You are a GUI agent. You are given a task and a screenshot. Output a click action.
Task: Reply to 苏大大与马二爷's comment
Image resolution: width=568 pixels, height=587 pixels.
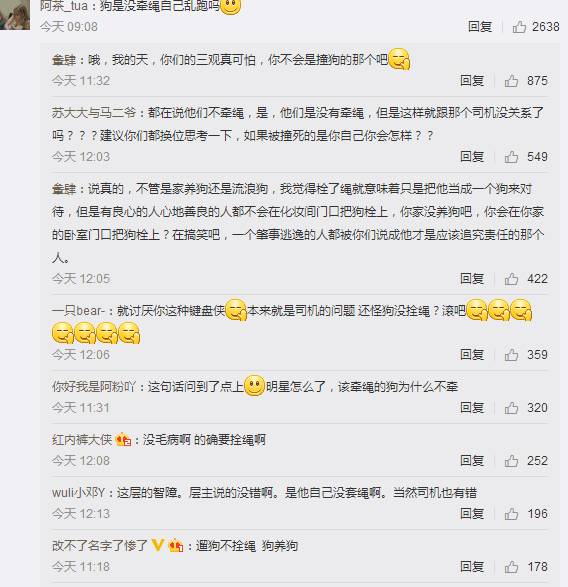[x=472, y=156]
